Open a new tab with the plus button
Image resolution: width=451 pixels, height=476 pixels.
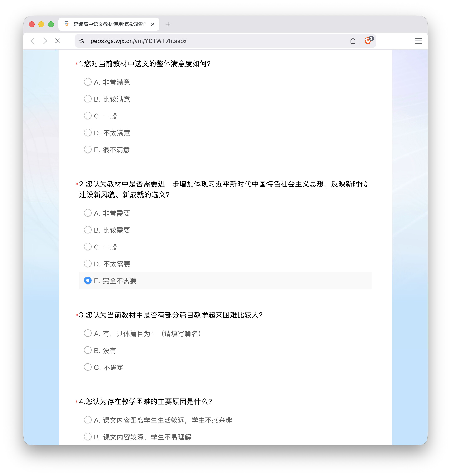(168, 24)
